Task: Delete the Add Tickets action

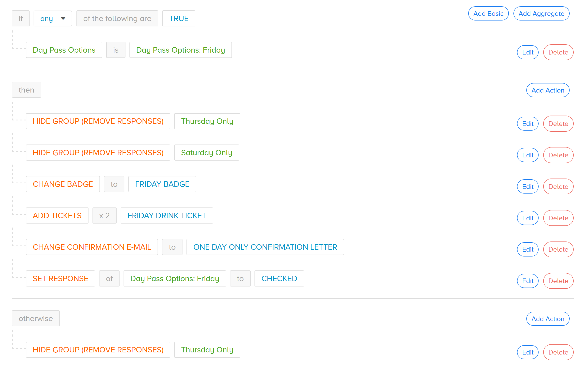Action: 558,218
